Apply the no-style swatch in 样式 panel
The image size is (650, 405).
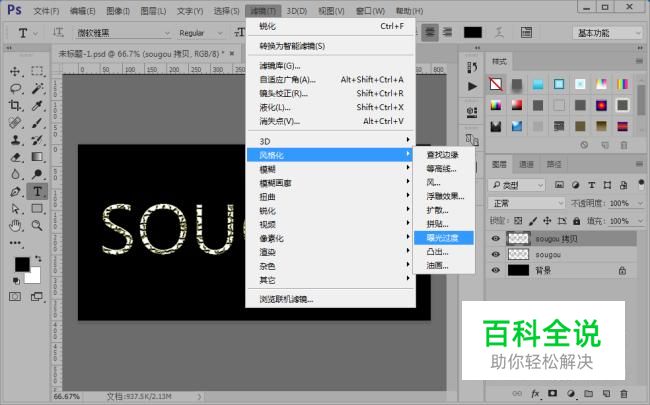click(496, 84)
